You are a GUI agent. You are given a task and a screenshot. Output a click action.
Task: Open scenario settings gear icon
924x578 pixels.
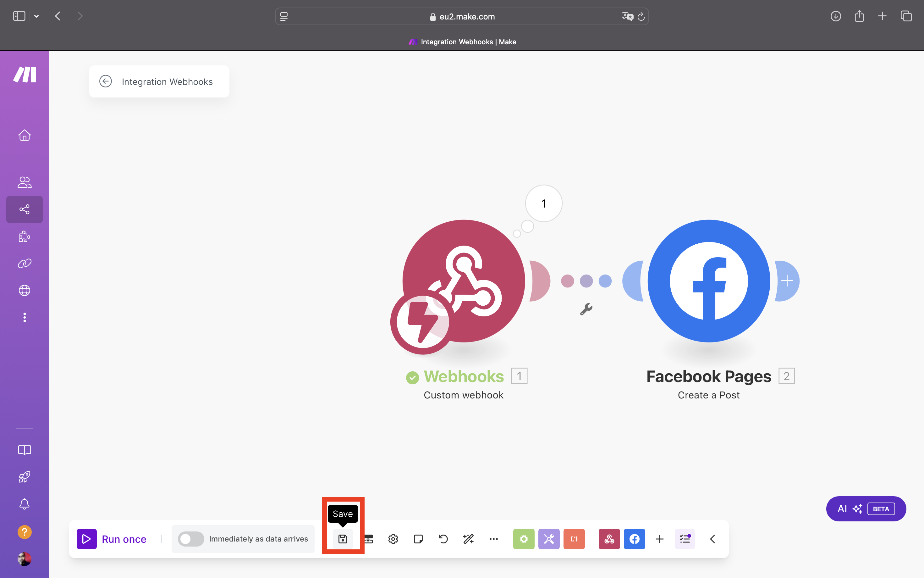pos(393,539)
